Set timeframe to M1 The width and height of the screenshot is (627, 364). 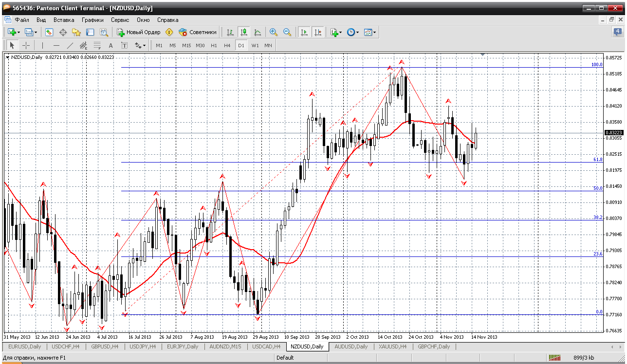[x=159, y=45]
